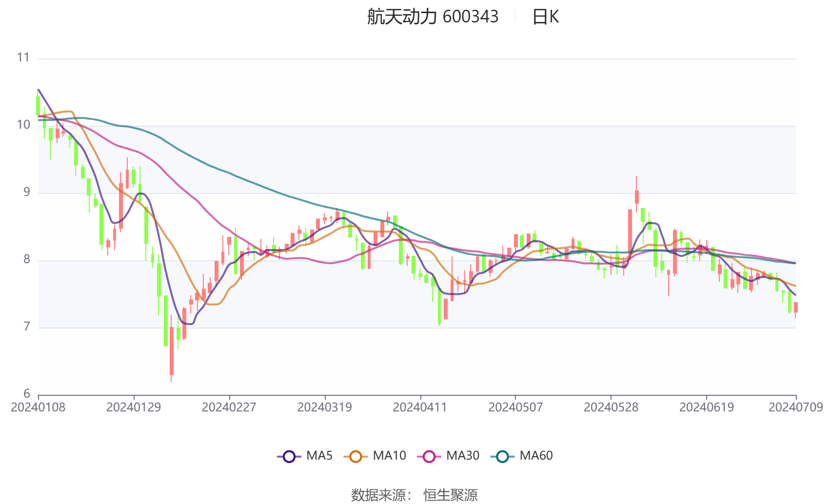Toggle the MA30 legend series

[x=448, y=456]
